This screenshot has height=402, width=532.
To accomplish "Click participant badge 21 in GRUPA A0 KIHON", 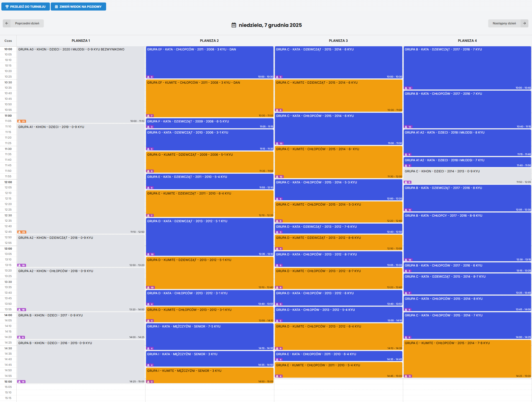I will [22, 121].
